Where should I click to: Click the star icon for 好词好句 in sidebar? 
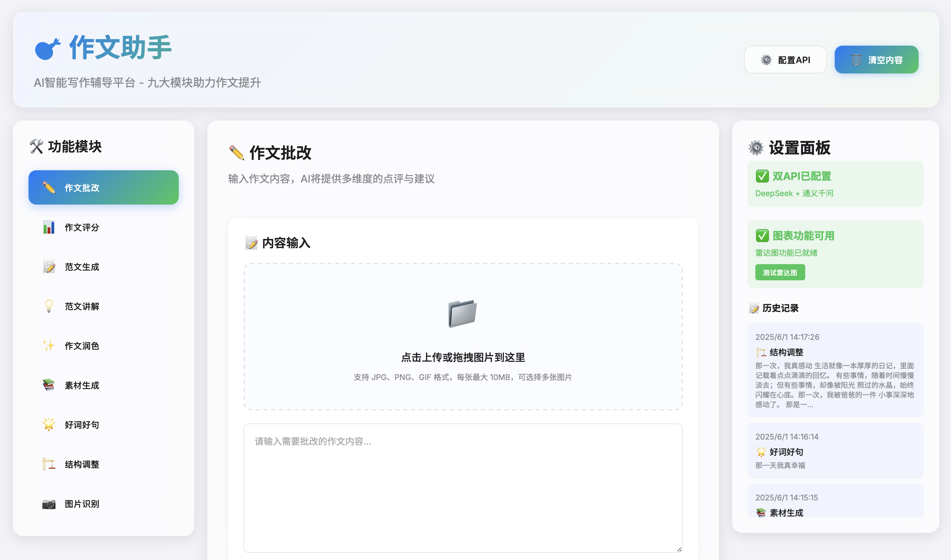pyautogui.click(x=49, y=424)
